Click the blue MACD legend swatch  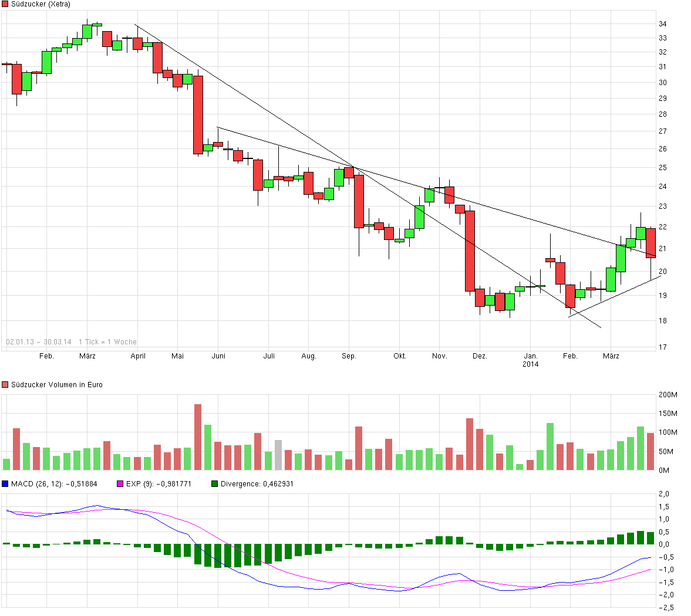(x=5, y=484)
